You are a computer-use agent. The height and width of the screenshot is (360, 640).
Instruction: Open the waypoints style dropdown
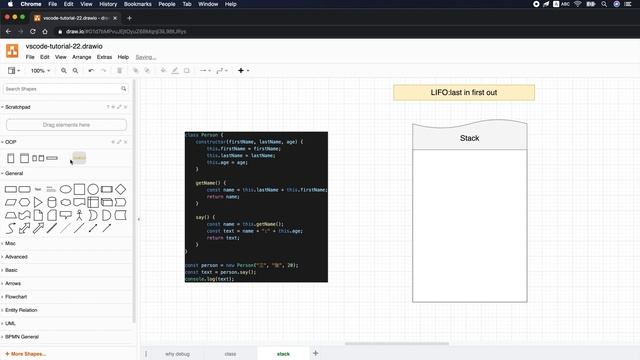coord(222,71)
